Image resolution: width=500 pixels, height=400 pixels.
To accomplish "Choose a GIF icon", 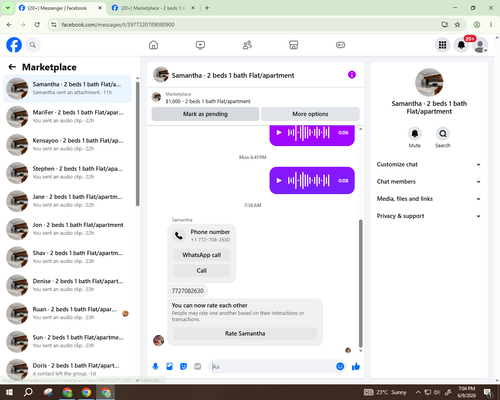I will coord(198,367).
